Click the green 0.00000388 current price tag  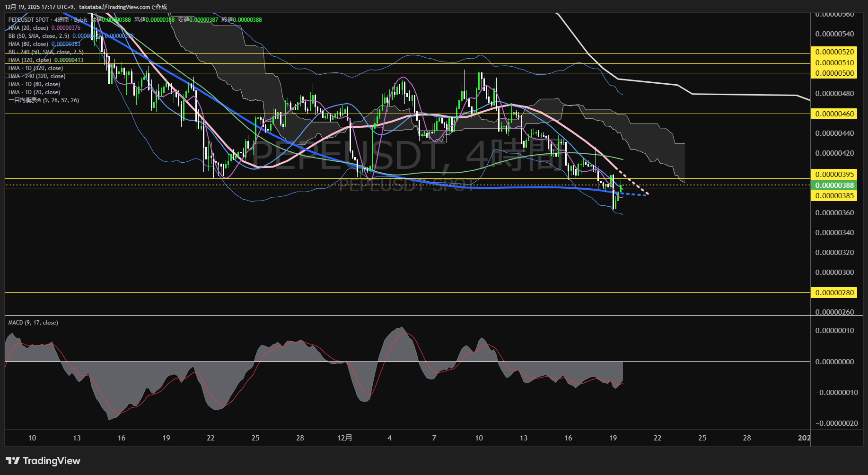click(834, 185)
